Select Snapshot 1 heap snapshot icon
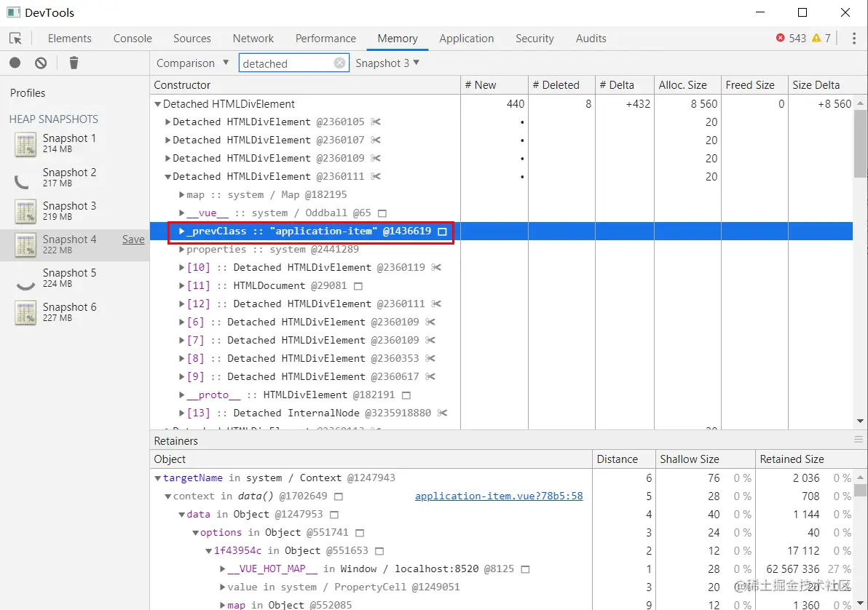Screen dimensions: 868x610 [x=25, y=144]
